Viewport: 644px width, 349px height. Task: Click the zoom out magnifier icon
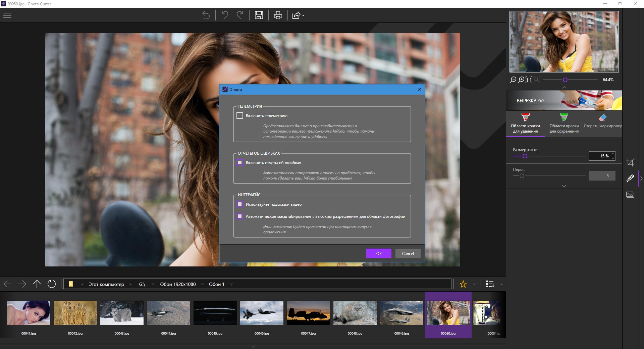[513, 80]
